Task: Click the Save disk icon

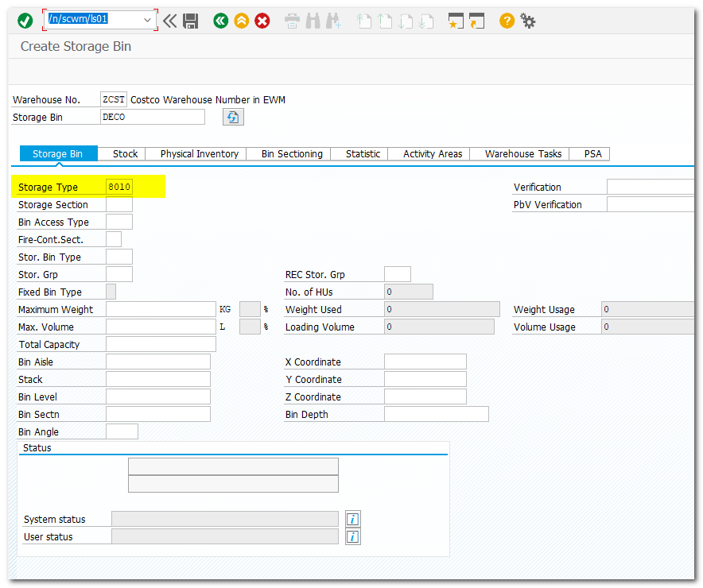Action: 191,21
